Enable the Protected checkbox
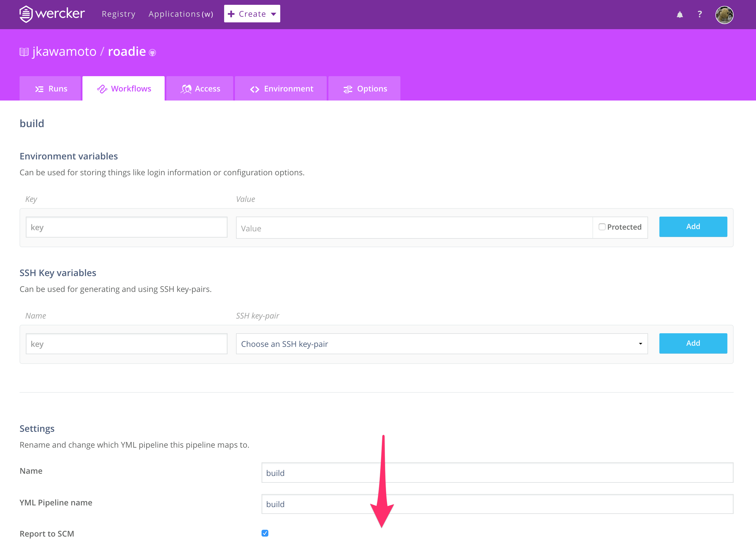756x551 pixels. coord(602,227)
